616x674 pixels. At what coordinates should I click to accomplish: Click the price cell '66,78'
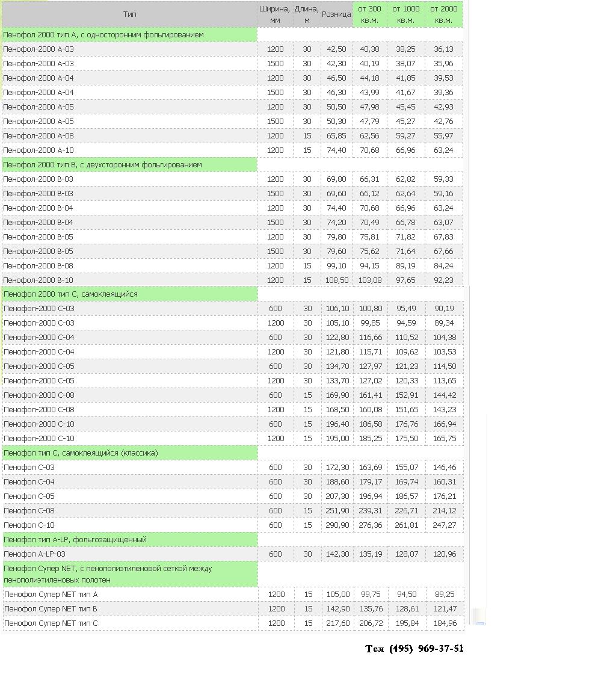405,223
